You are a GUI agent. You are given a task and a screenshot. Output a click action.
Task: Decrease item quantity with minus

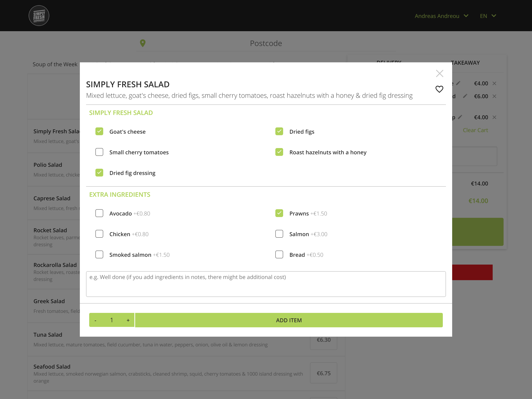point(95,320)
